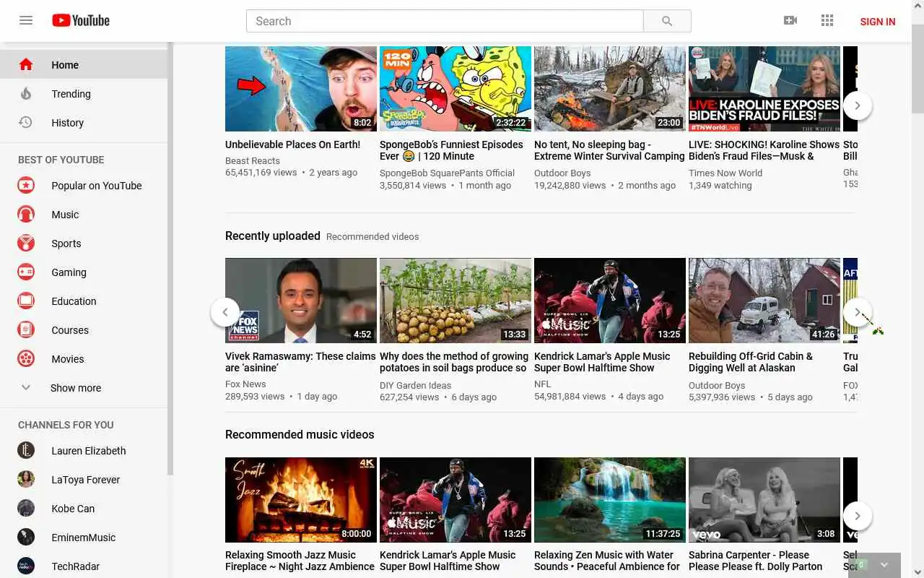Open Rebuilding Off-Grid Cabin thumbnail
This screenshot has width=924, height=578.
[764, 301]
